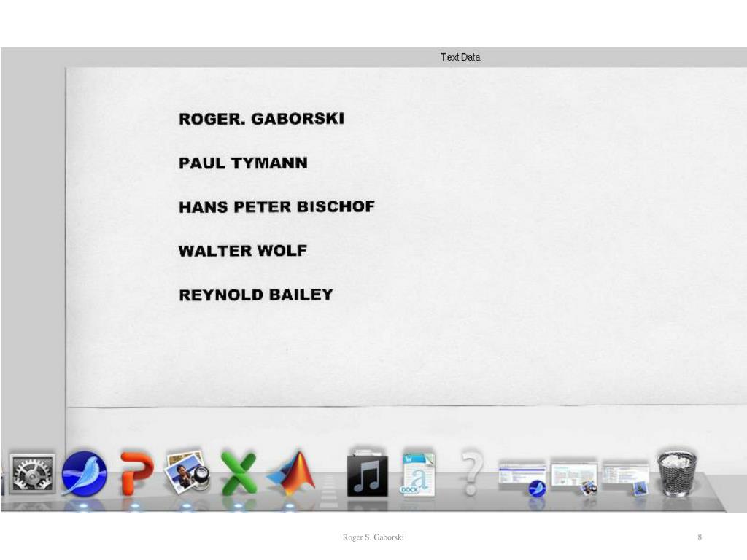This screenshot has height=560, width=747.
Task: Open PowerPoint orange P icon in dock
Action: click(136, 473)
